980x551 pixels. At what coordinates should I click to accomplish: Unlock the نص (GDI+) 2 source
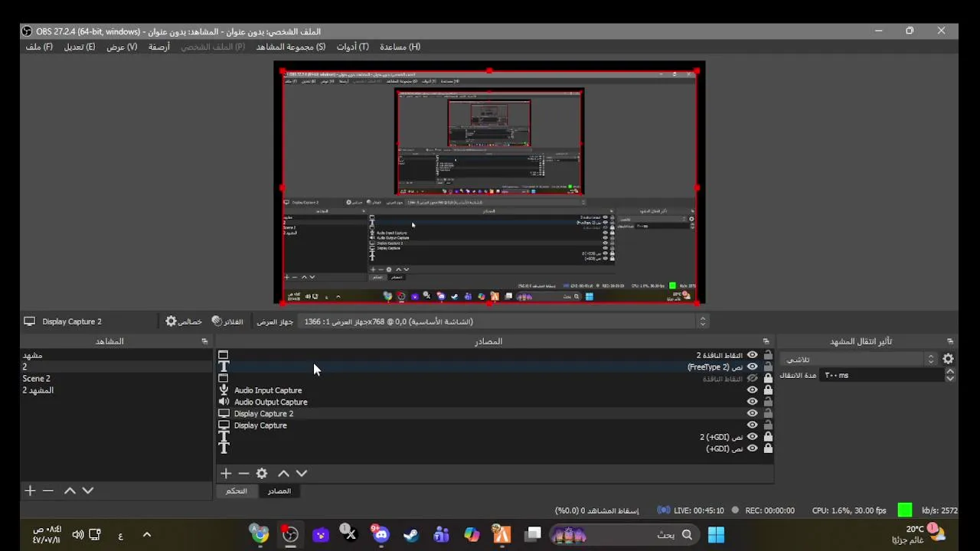point(768,437)
